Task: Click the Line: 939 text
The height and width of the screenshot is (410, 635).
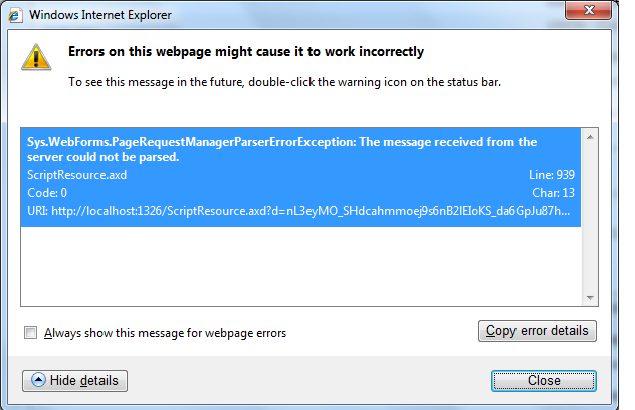Action: (552, 175)
